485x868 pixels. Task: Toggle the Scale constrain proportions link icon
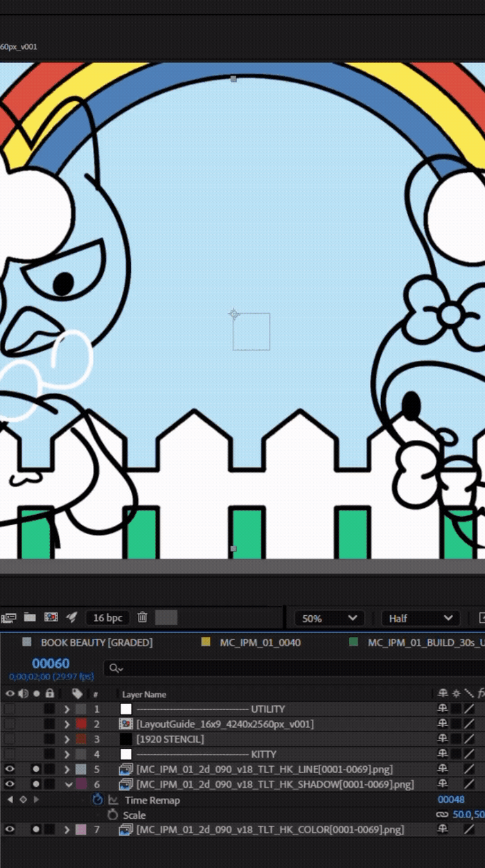(442, 815)
